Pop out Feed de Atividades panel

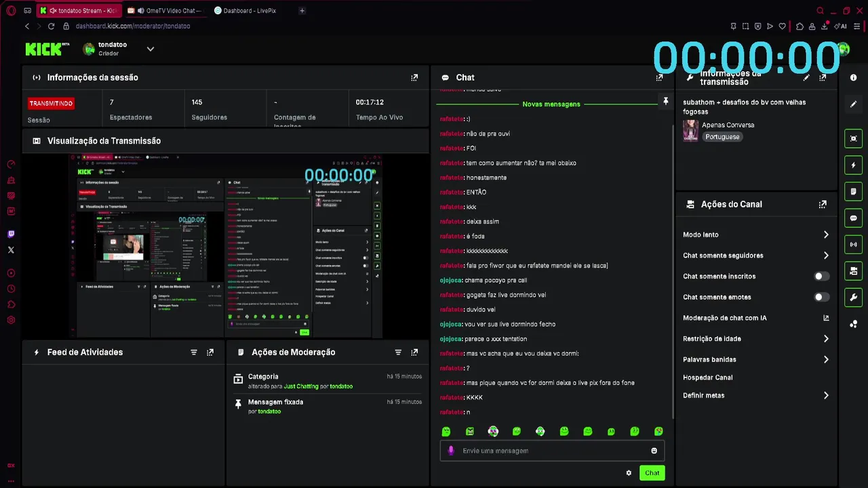pos(210,352)
